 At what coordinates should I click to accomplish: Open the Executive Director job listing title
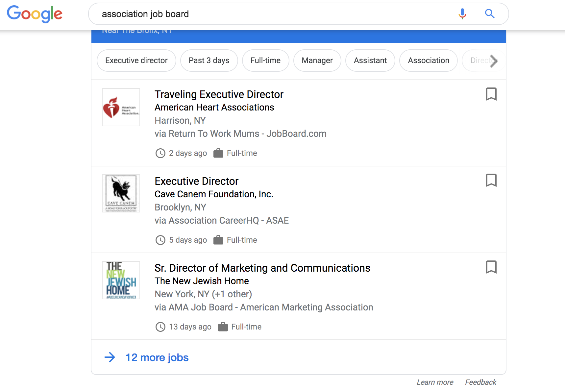pyautogui.click(x=197, y=181)
